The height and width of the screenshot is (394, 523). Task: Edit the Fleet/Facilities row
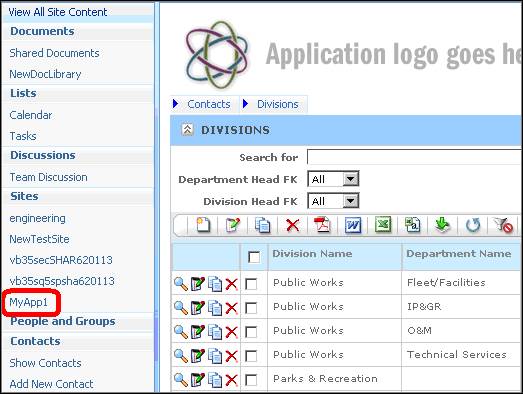coord(197,285)
